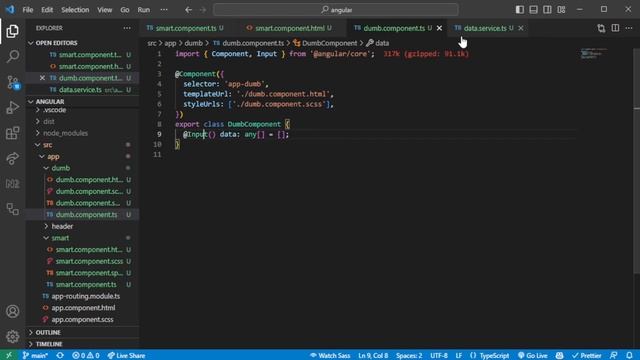Change file encoding UTF-8
The image size is (640, 360).
(439, 355)
